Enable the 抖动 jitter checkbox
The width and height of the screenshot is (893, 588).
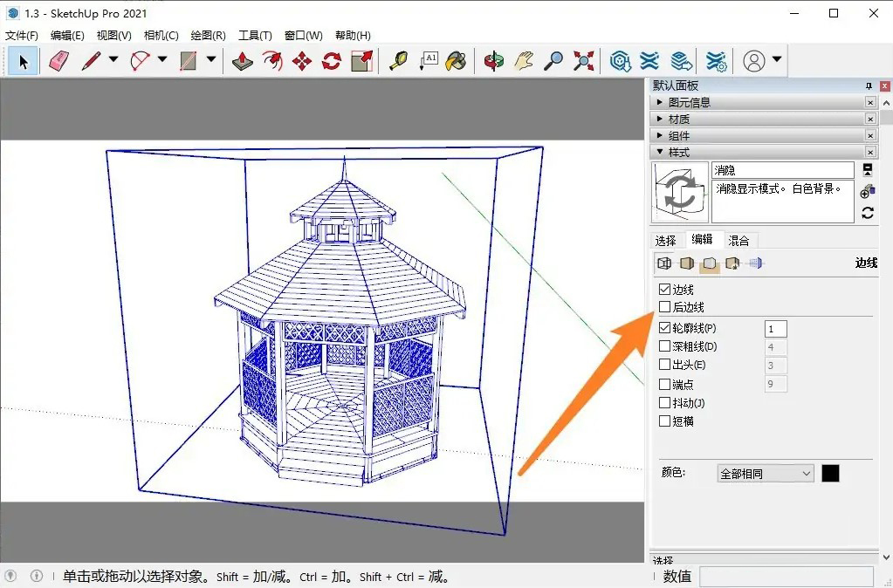click(665, 402)
